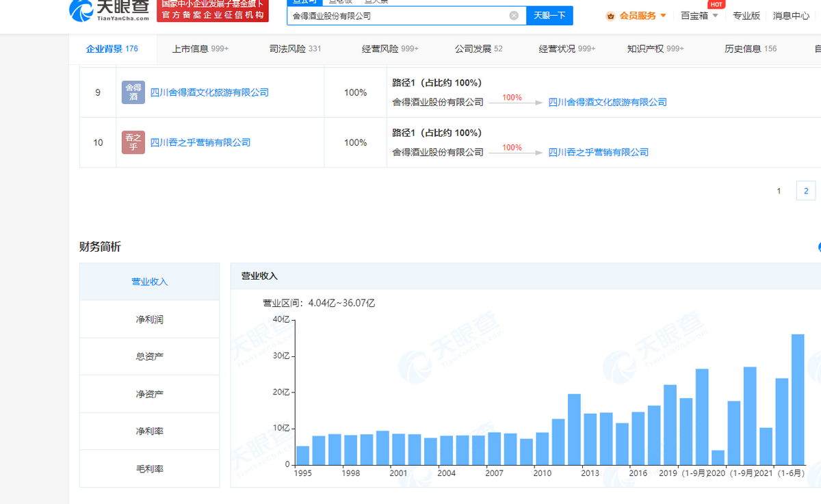The width and height of the screenshot is (821, 504).
Task: Click the TianYanCha logo
Action: pos(109,10)
